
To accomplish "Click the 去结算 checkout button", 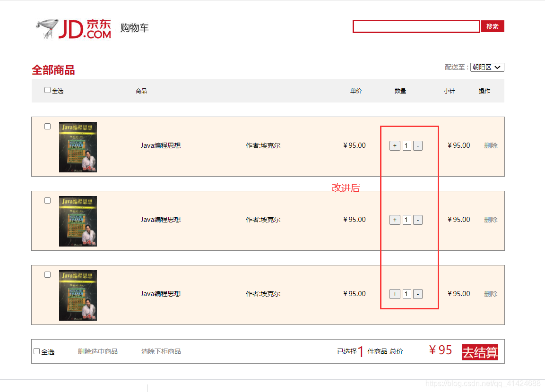I will pyautogui.click(x=480, y=352).
